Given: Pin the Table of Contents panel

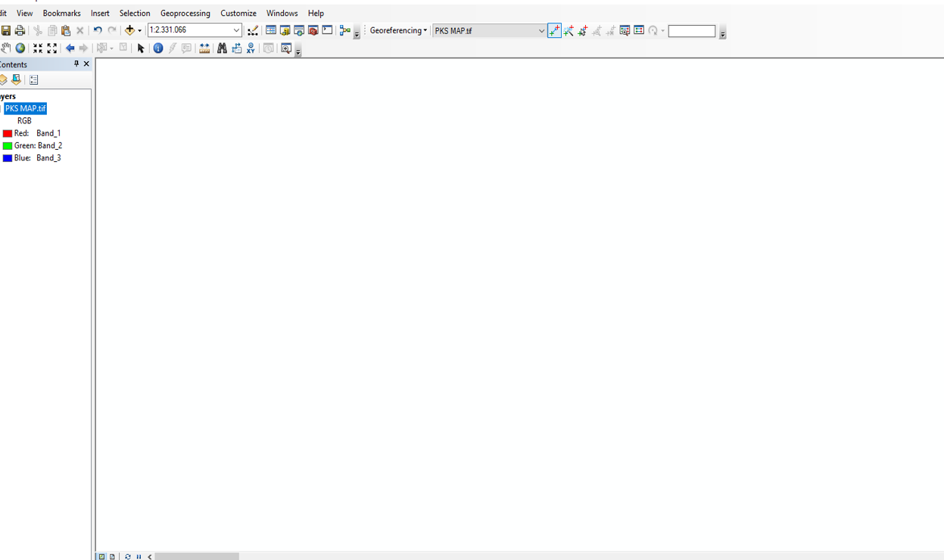Looking at the screenshot, I should point(76,64).
